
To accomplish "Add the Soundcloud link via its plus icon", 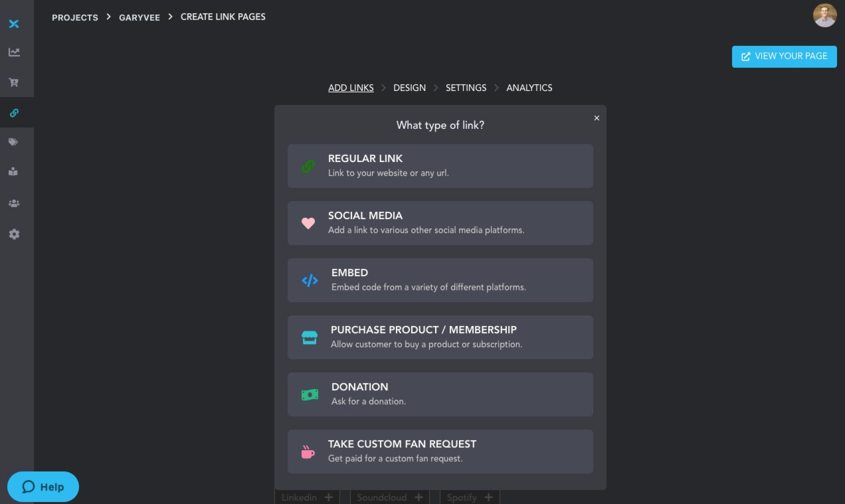I will 419,497.
